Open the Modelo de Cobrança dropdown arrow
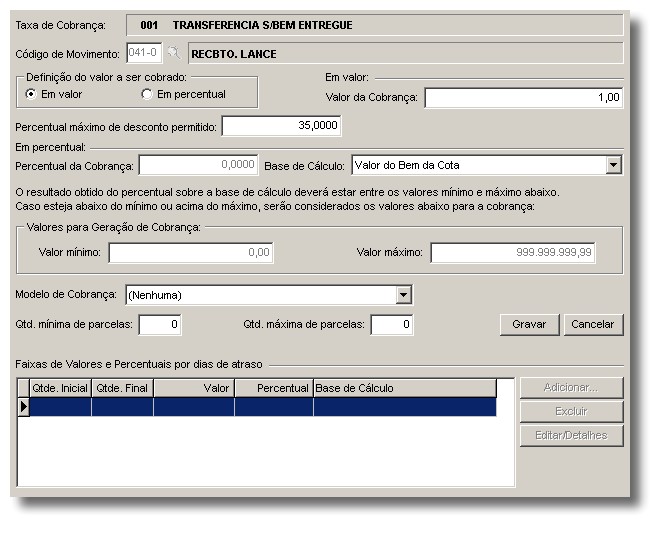 click(403, 295)
